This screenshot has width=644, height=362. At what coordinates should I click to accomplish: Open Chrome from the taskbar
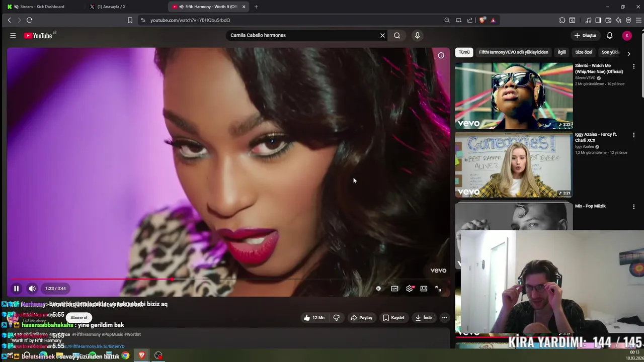click(125, 355)
